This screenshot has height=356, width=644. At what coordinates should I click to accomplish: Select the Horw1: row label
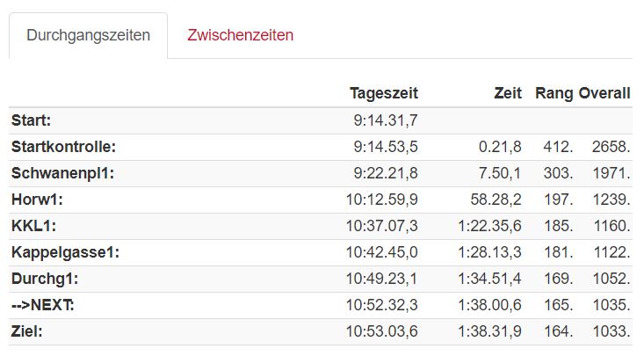click(37, 200)
